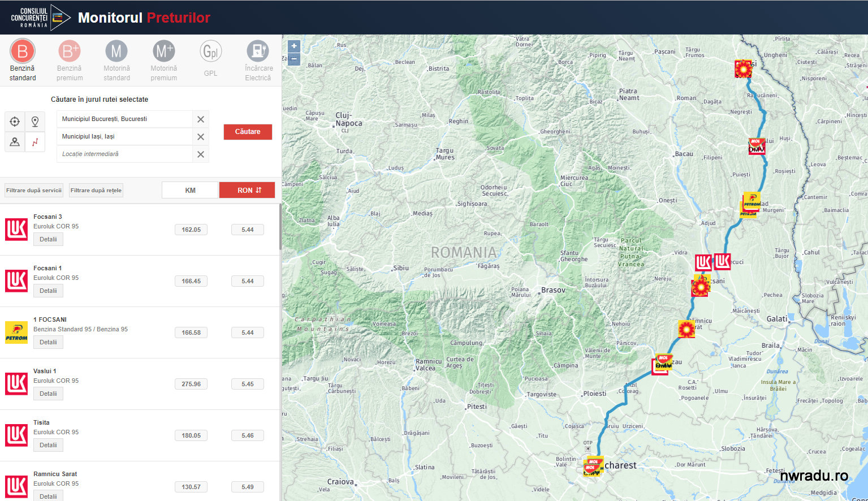Select Încărcare Electrică charging option

coord(258,61)
